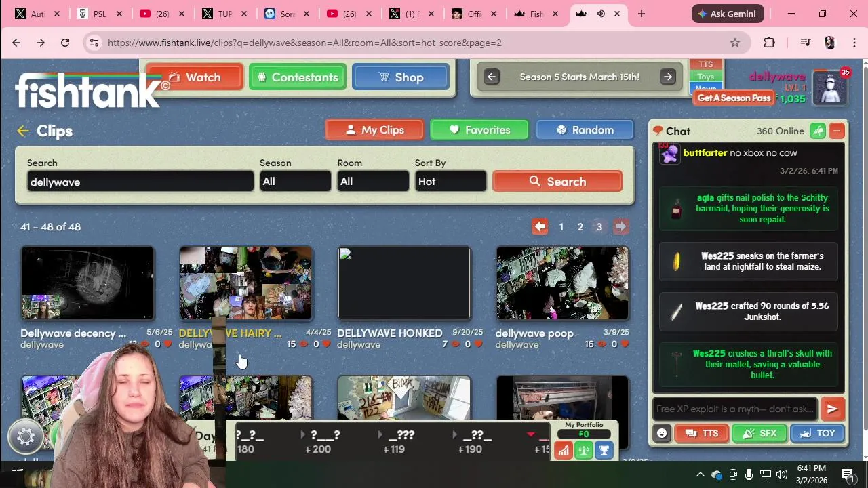Open the Watch page
This screenshot has width=868, height=488.
tap(195, 77)
